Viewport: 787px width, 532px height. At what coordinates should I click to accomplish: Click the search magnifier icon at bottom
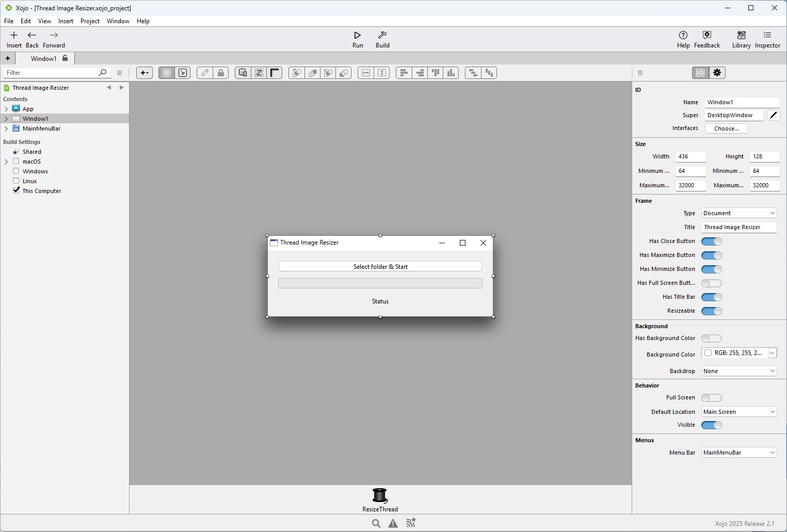click(x=376, y=523)
